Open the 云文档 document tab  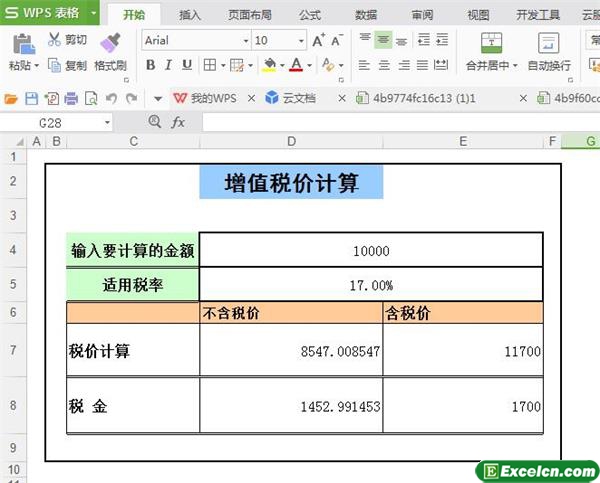pos(298,98)
